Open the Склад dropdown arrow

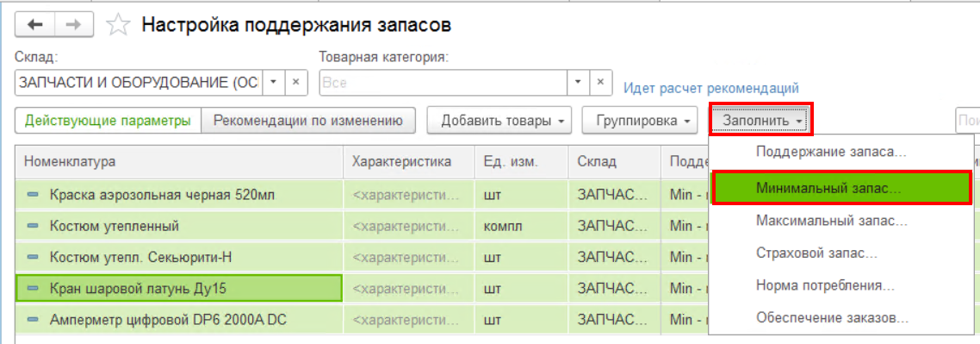click(x=274, y=83)
